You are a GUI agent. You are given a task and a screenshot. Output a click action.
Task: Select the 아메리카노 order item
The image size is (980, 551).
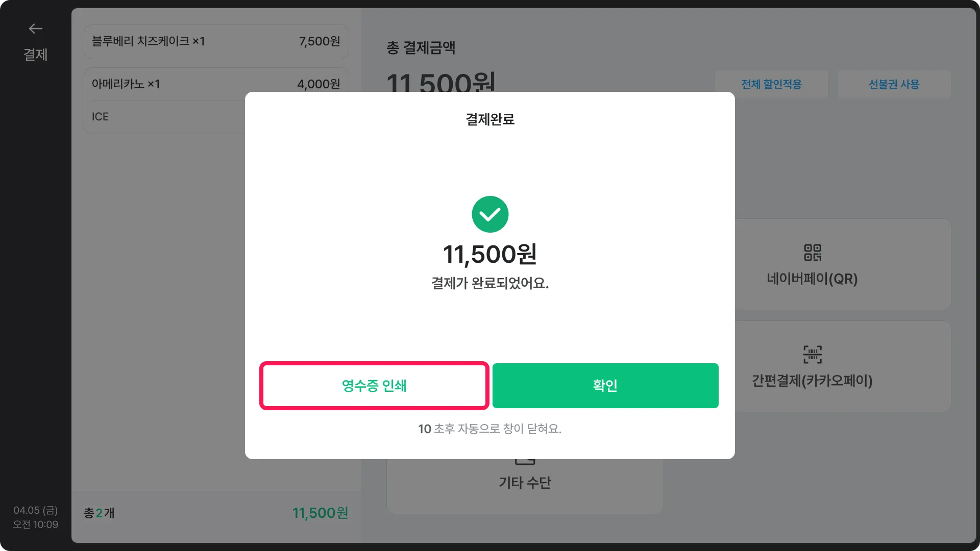point(216,84)
